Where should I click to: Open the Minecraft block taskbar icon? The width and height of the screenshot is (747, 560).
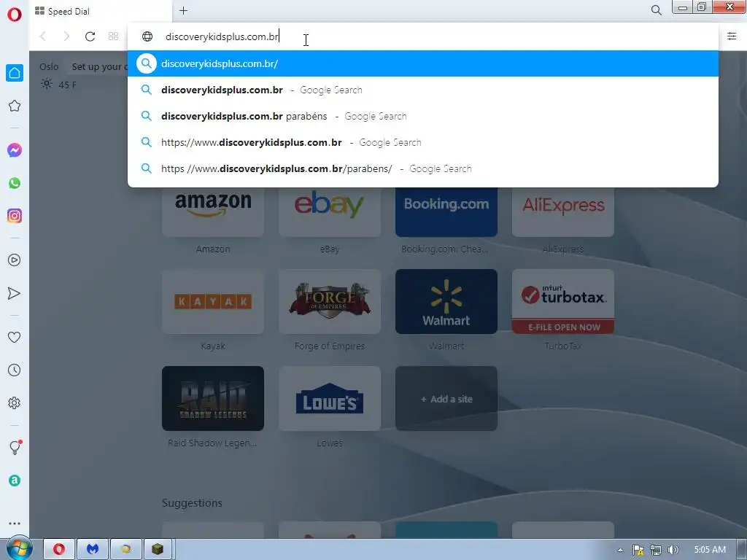coord(158,549)
